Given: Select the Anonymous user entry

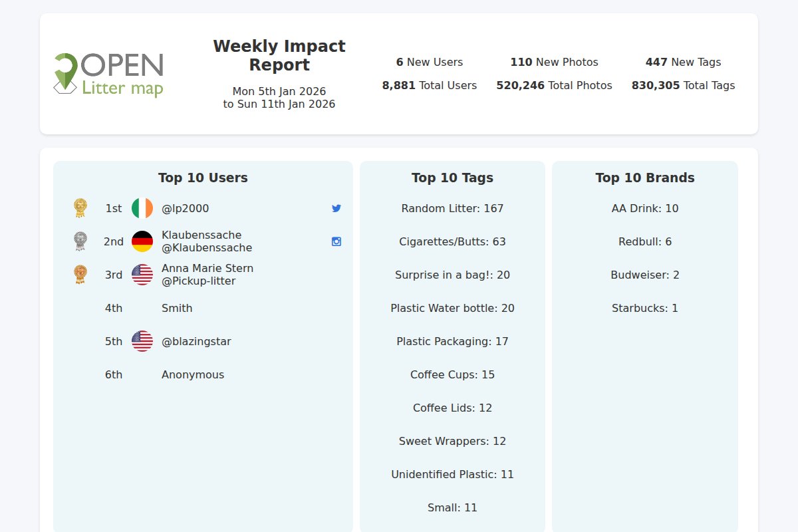Looking at the screenshot, I should [x=193, y=374].
